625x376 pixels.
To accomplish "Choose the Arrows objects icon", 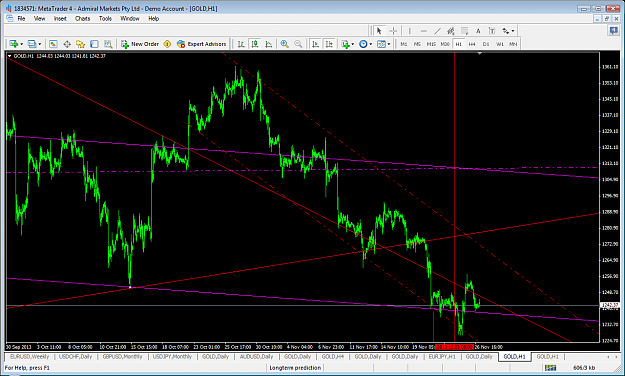I will pyautogui.click(x=506, y=31).
